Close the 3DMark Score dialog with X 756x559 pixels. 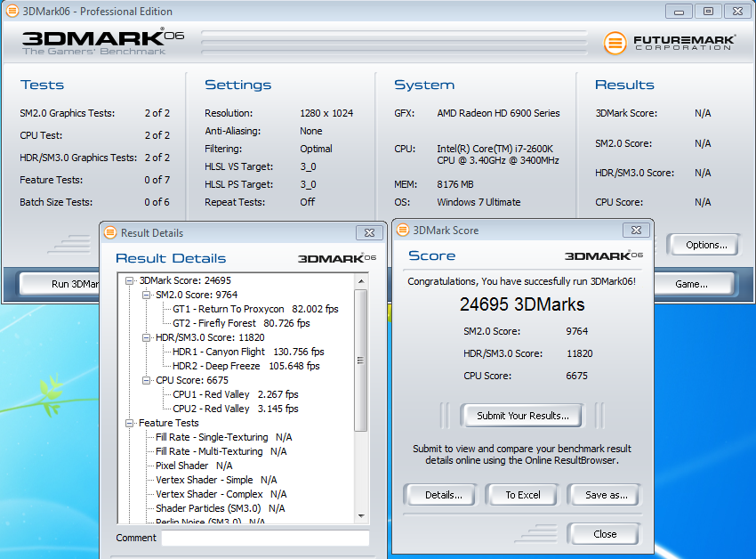[637, 231]
